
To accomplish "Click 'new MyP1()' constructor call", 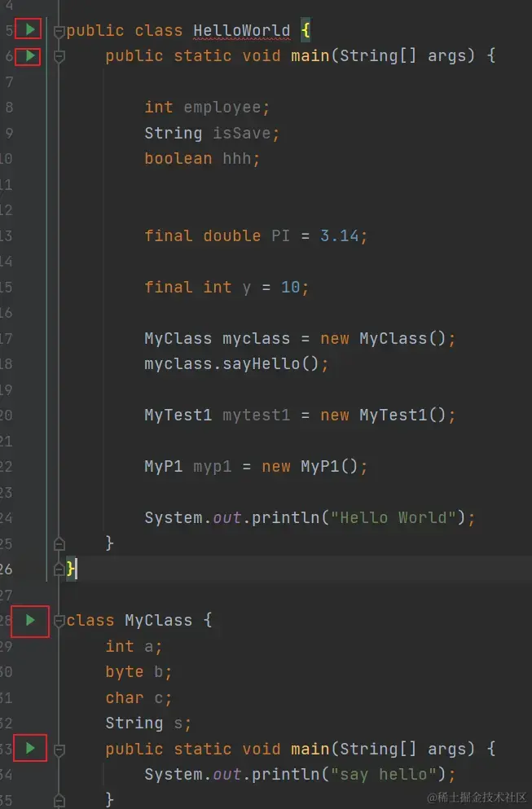I will coord(310,466).
